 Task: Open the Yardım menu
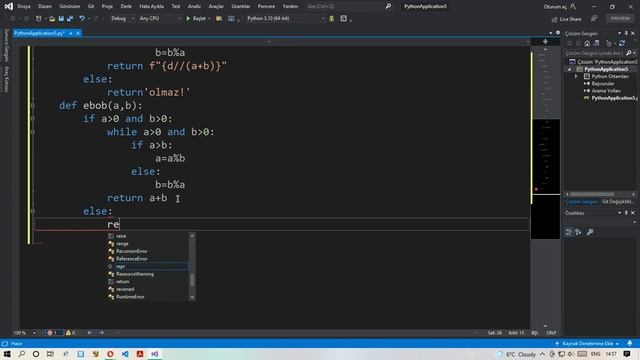click(290, 7)
